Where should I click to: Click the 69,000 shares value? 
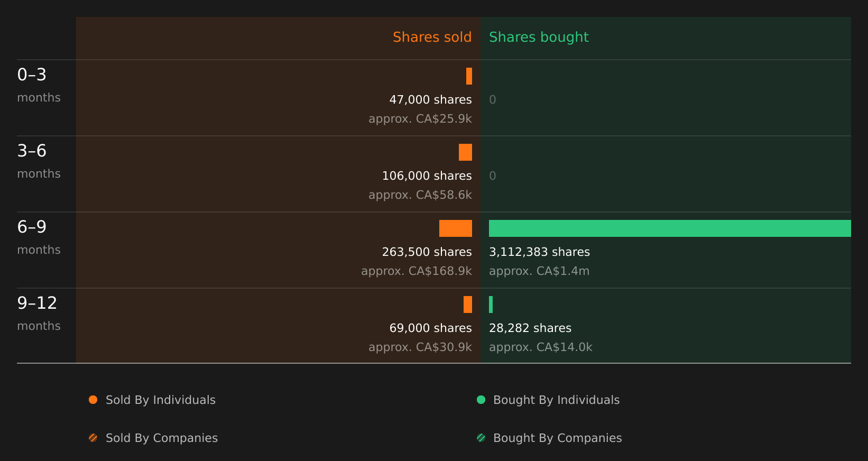(x=430, y=328)
